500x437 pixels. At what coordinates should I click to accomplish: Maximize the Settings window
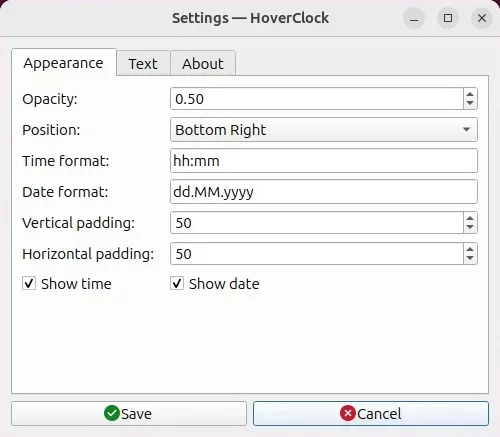click(x=448, y=18)
